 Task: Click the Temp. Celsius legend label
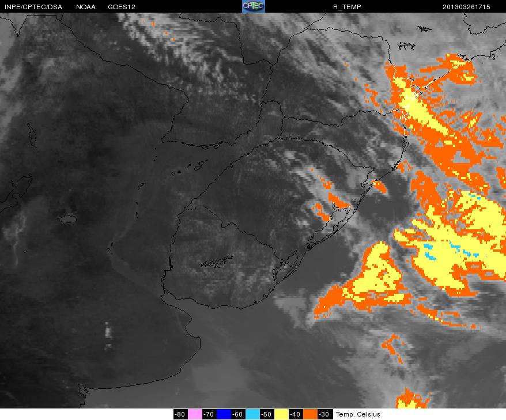(358, 414)
